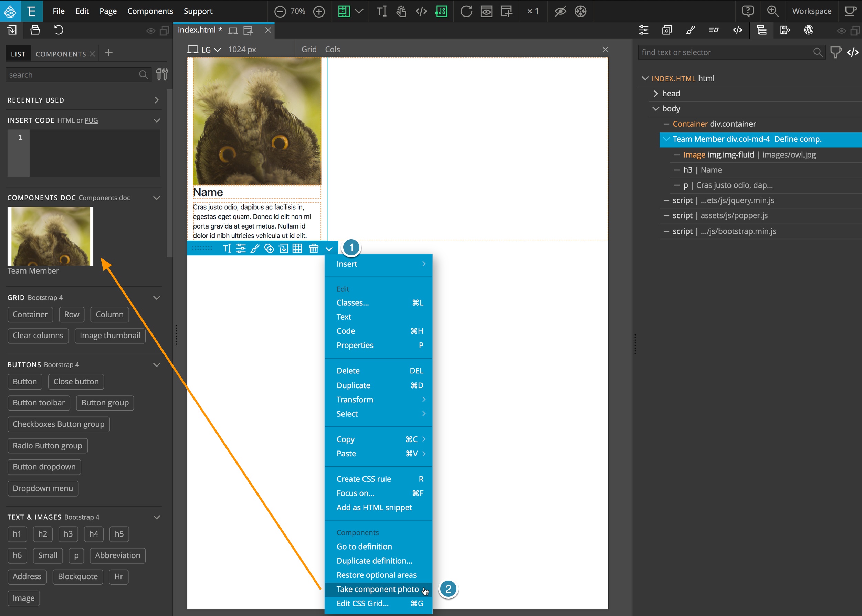
Task: Open the element properties sliders panel icon
Action: (x=643, y=30)
